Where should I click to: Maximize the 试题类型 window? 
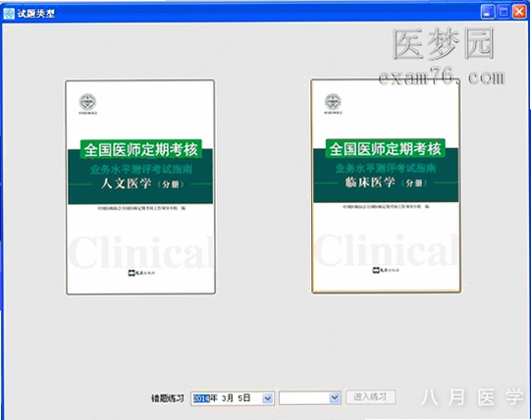(504, 12)
